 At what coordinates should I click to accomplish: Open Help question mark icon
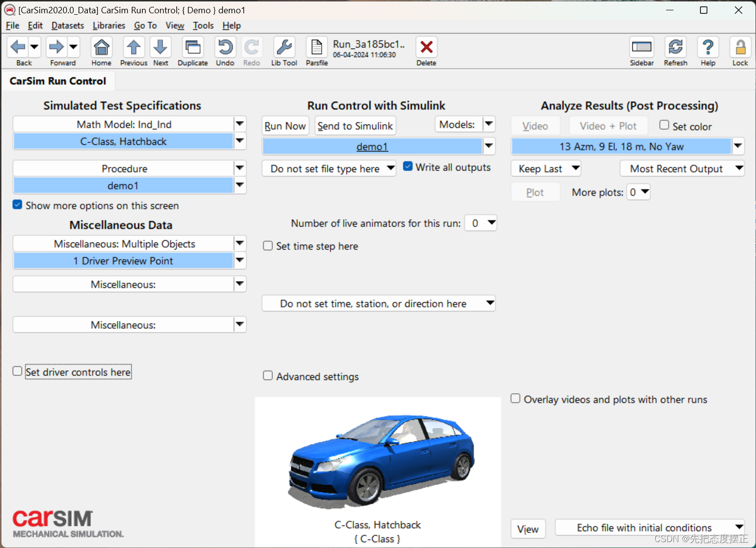point(708,47)
